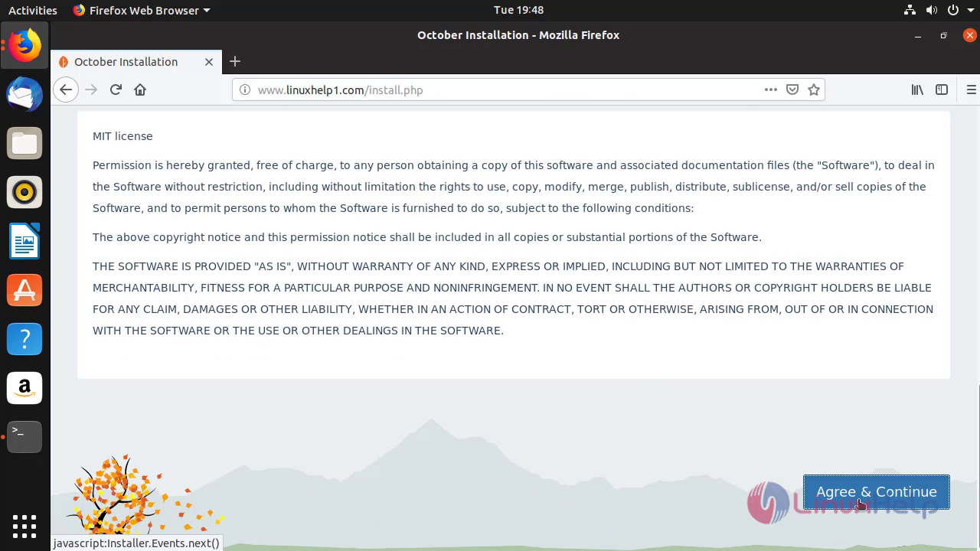Select the October Installation tab
980x551 pixels.
[x=136, y=62]
